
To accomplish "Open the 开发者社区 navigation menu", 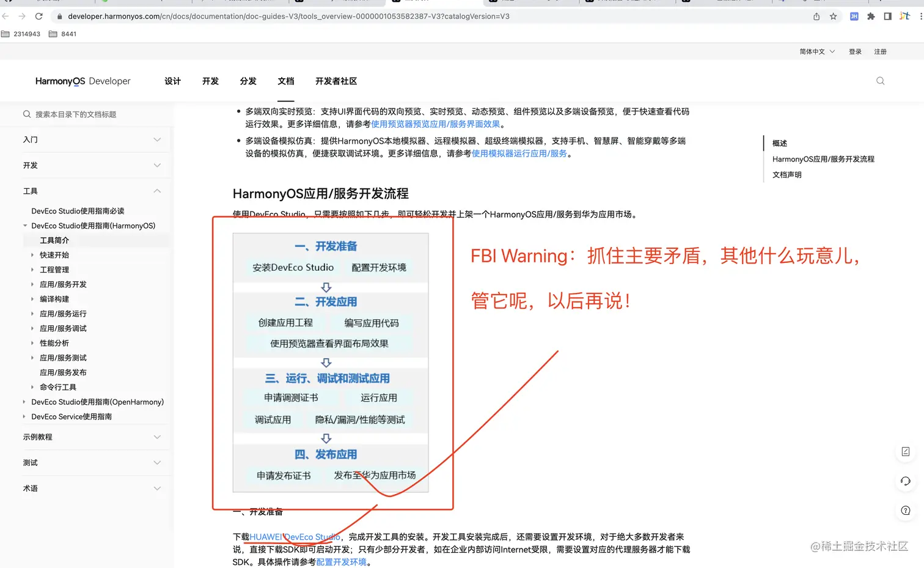I will 336,81.
